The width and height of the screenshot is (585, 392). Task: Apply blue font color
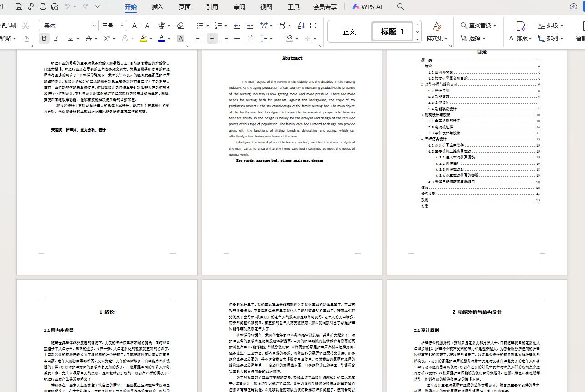click(162, 38)
